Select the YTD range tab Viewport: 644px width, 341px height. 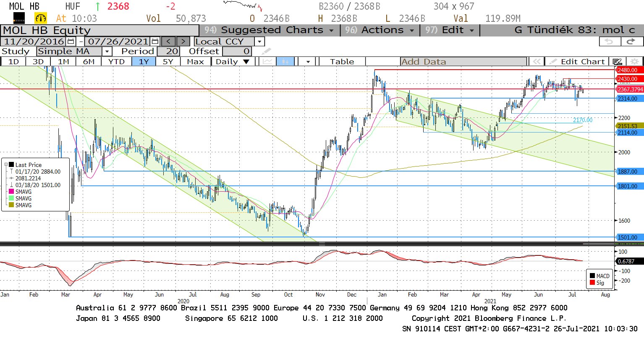[x=116, y=62]
